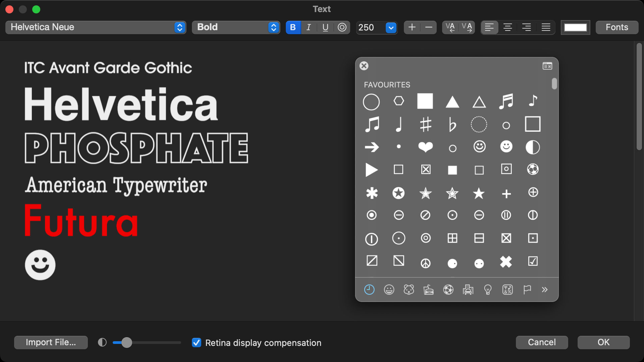The width and height of the screenshot is (644, 362).
Task: Insert the right arrow symbol
Action: tap(372, 147)
